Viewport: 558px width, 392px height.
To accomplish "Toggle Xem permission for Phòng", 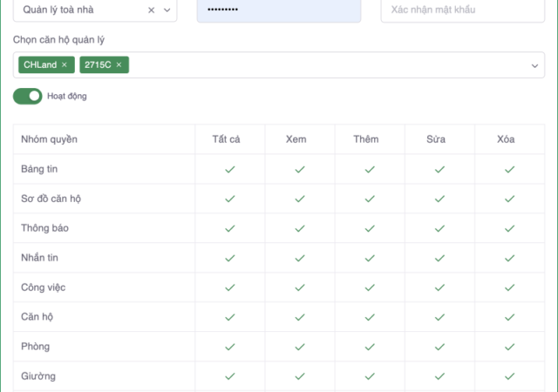I will click(x=300, y=347).
